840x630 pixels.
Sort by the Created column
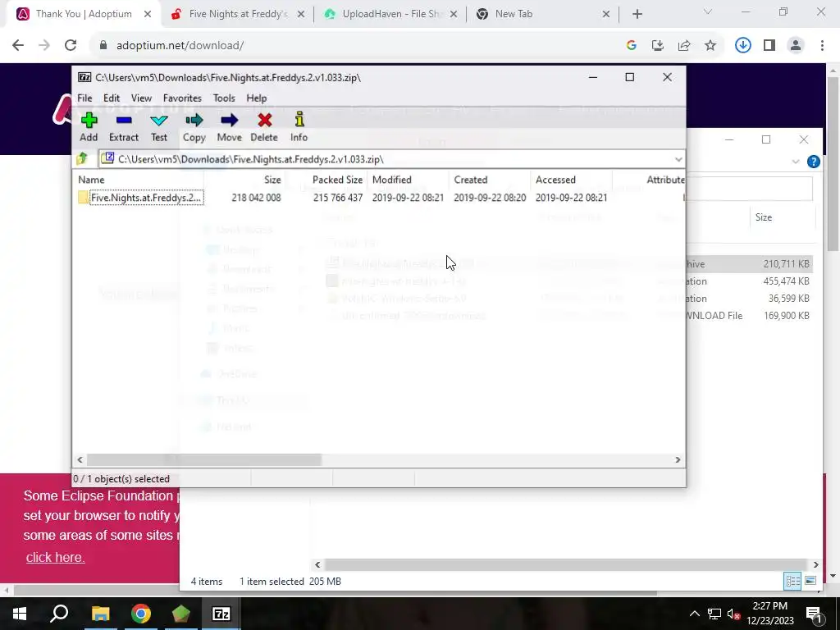pyautogui.click(x=470, y=180)
